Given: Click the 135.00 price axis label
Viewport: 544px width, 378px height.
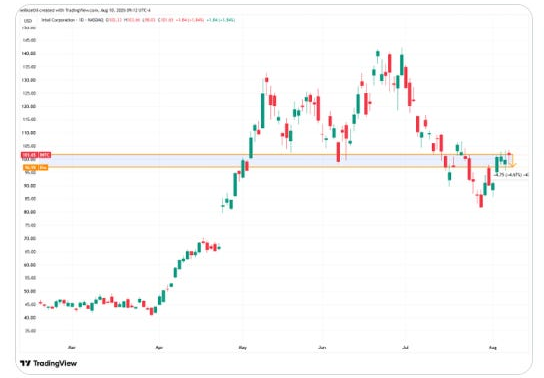Looking at the screenshot, I should (29, 67).
